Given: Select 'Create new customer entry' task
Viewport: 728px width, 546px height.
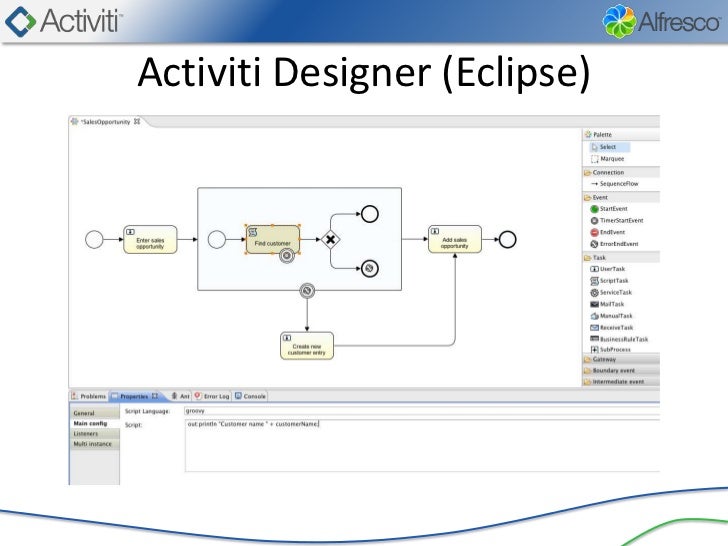Looking at the screenshot, I should pyautogui.click(x=307, y=346).
